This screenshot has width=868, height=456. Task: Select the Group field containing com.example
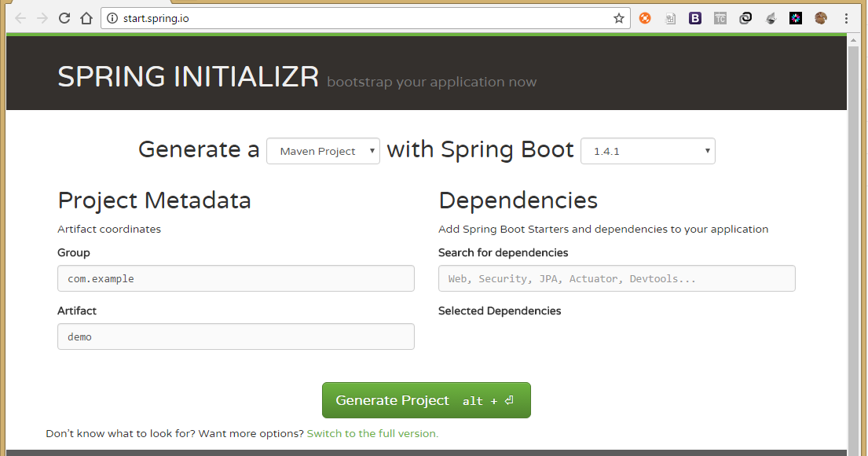(x=236, y=278)
